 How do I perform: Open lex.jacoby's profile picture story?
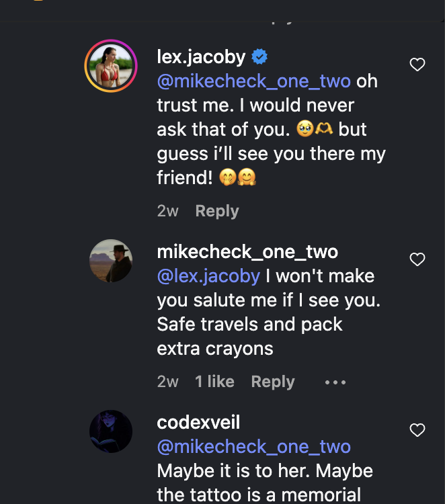[111, 66]
